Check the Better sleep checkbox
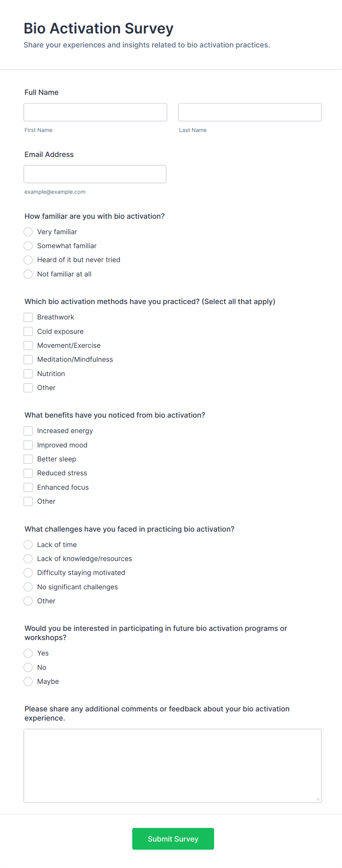The width and height of the screenshot is (342, 868). coord(28,459)
